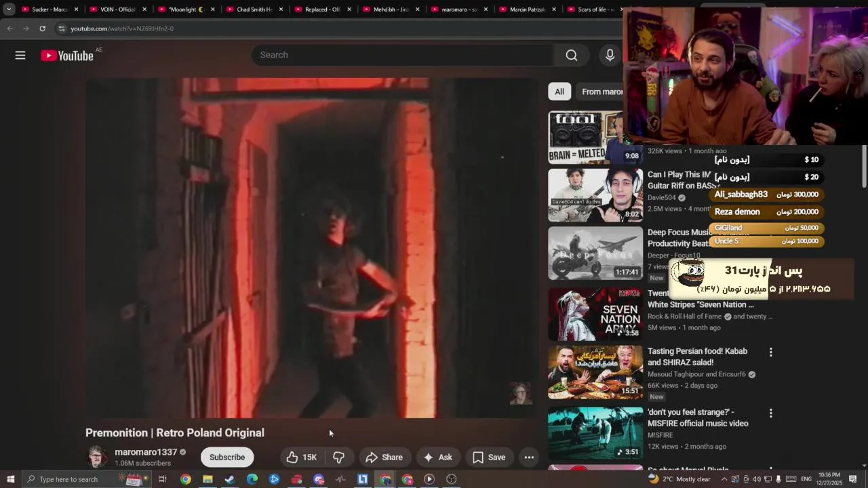Open MISFIRE 'don't you feel strange' title

point(698,418)
